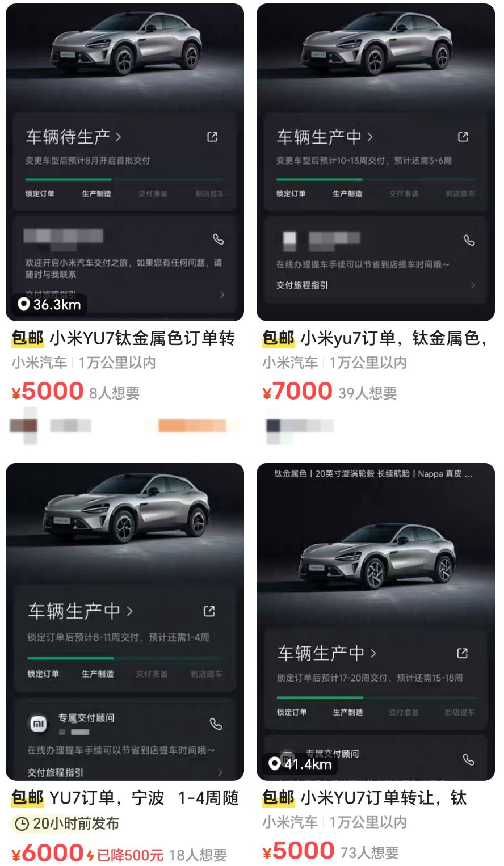
Task: Tap phone icon in the 41.4km listing
Action: [x=468, y=759]
